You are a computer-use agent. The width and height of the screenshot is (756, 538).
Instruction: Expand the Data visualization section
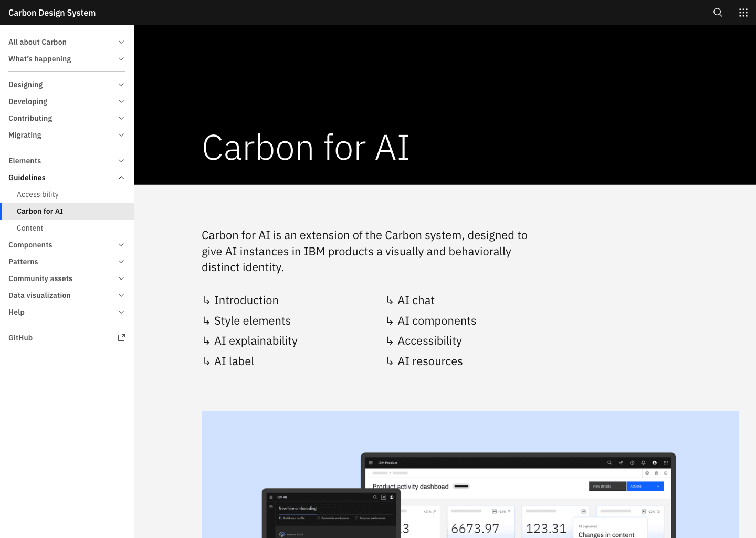pyautogui.click(x=121, y=295)
